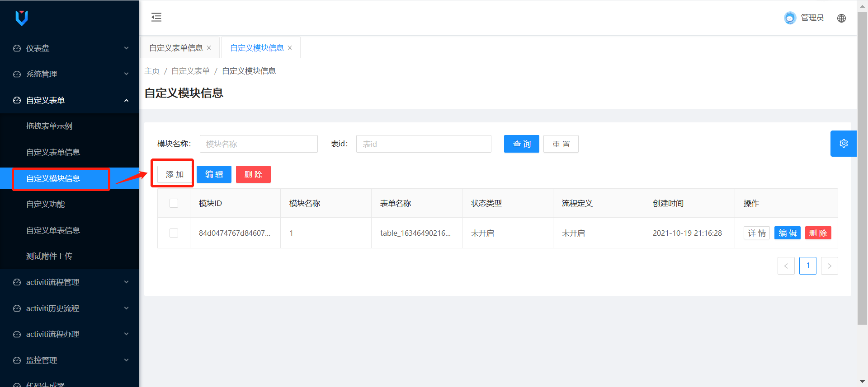The height and width of the screenshot is (387, 868).
Task: Click the blue 编辑 button above the table
Action: pyautogui.click(x=214, y=174)
